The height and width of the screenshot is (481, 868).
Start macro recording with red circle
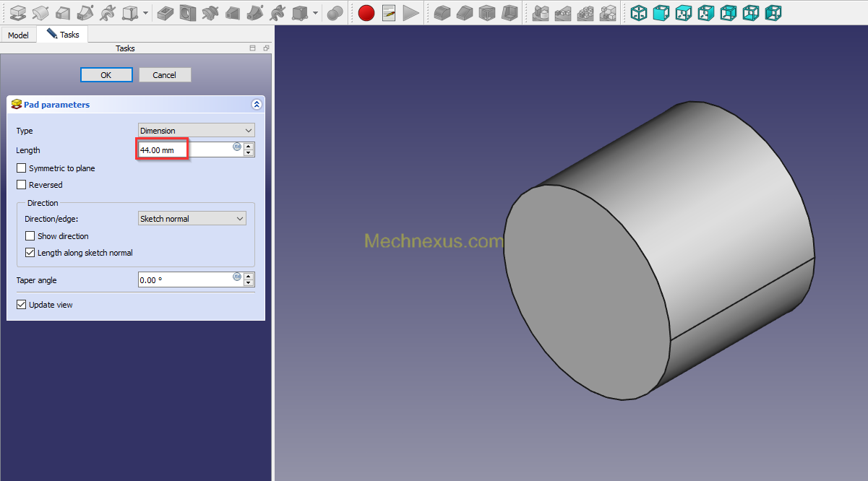[x=366, y=12]
